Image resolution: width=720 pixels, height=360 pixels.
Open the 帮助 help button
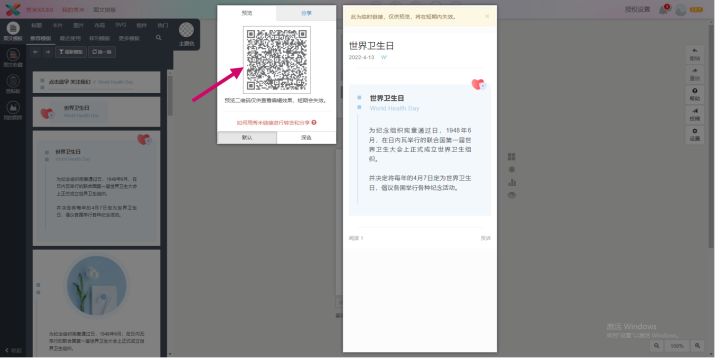coord(695,95)
